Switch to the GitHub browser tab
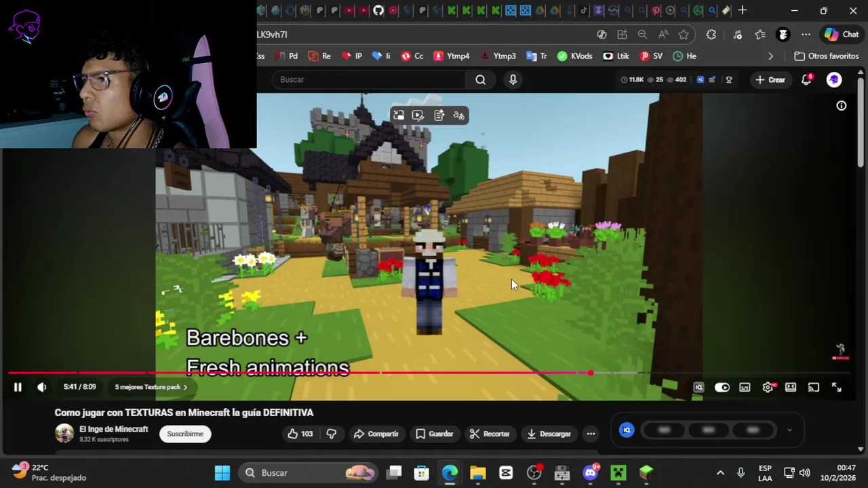Image resolution: width=868 pixels, height=488 pixels. pyautogui.click(x=378, y=10)
